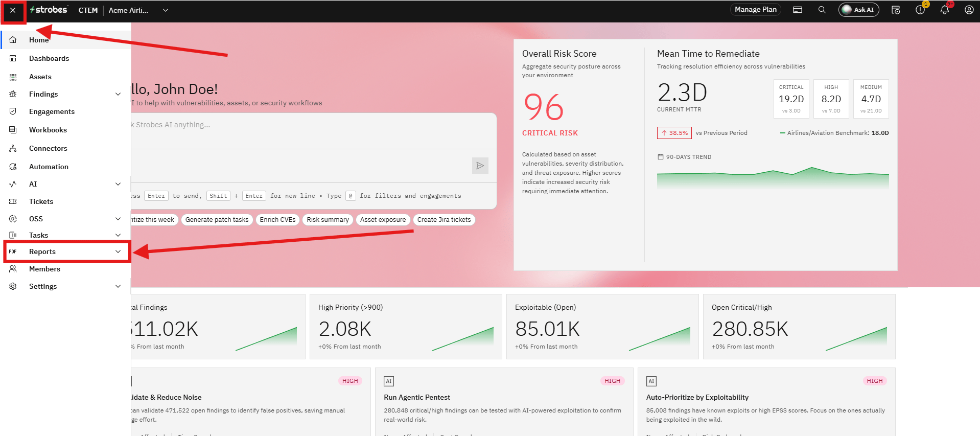Click the Engagements shield icon
This screenshot has height=436, width=980.
13,111
